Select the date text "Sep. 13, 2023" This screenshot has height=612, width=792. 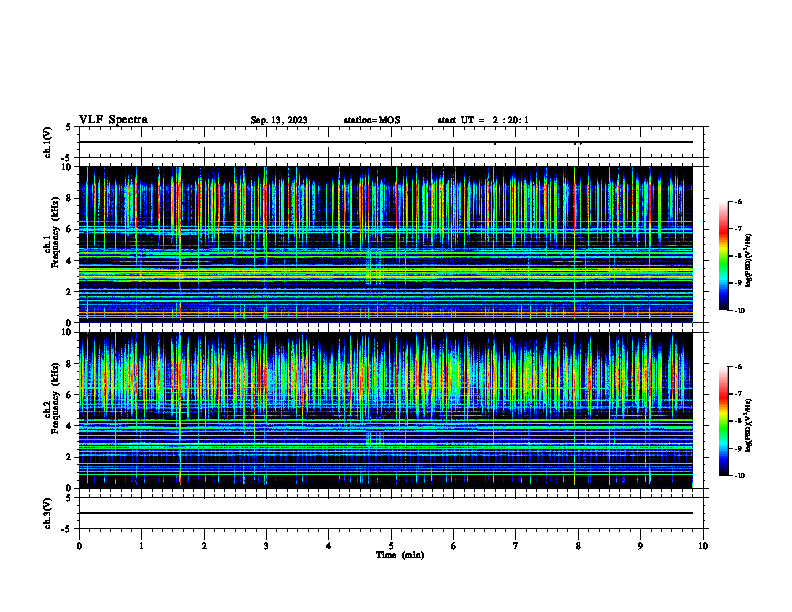pos(279,120)
